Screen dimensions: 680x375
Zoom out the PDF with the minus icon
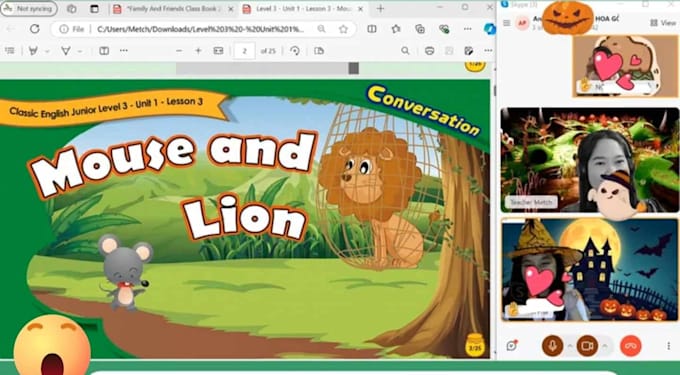pos(179,51)
